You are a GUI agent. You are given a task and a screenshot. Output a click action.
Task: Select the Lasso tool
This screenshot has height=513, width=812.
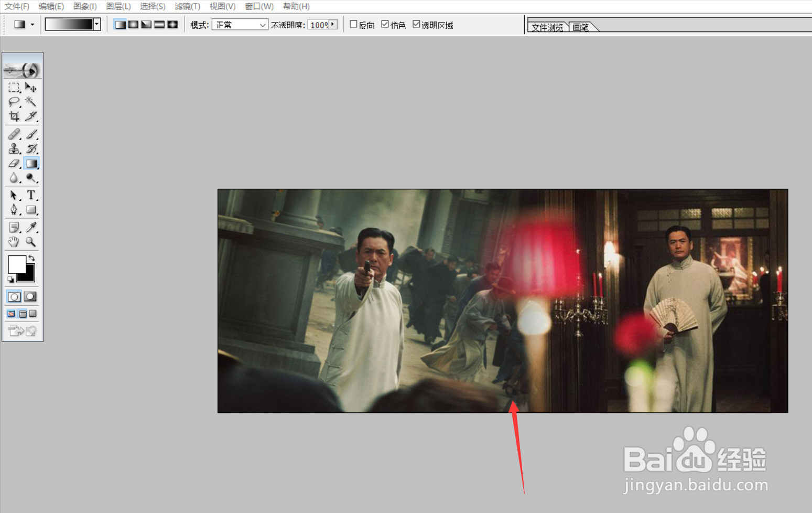click(14, 102)
